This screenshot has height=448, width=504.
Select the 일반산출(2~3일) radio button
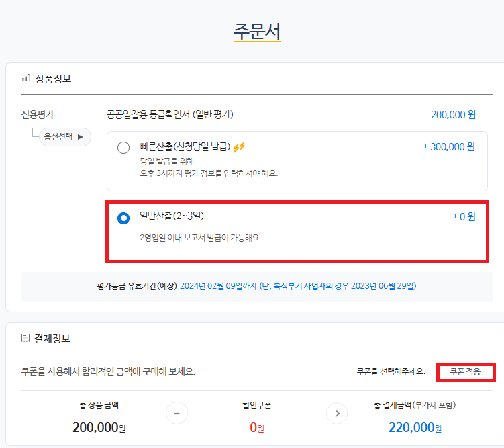pyautogui.click(x=123, y=218)
